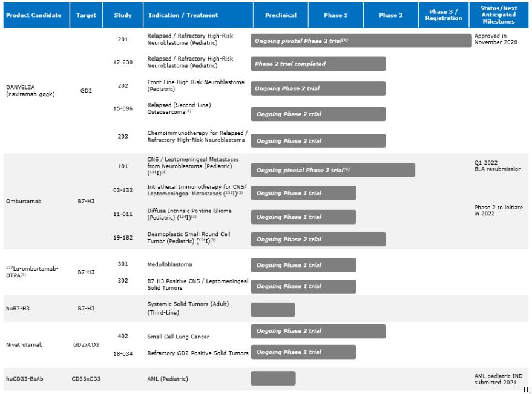Click study number 03-133
This screenshot has width=532, height=394.
[123, 190]
